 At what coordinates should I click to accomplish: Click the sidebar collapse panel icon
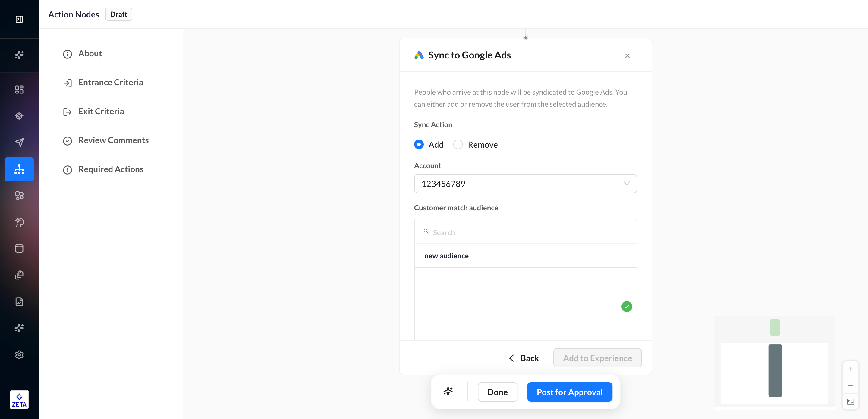pos(19,19)
